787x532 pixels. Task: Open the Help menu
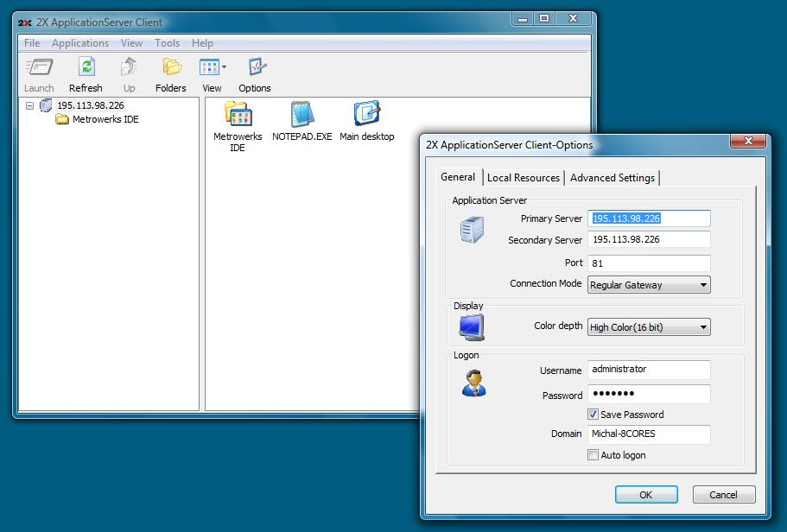pos(202,43)
